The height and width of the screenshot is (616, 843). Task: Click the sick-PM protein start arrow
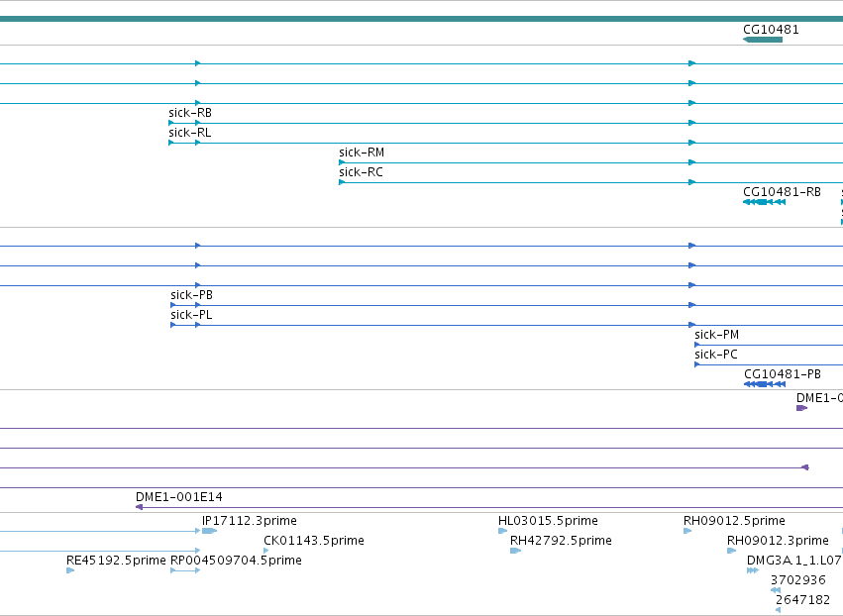point(697,345)
